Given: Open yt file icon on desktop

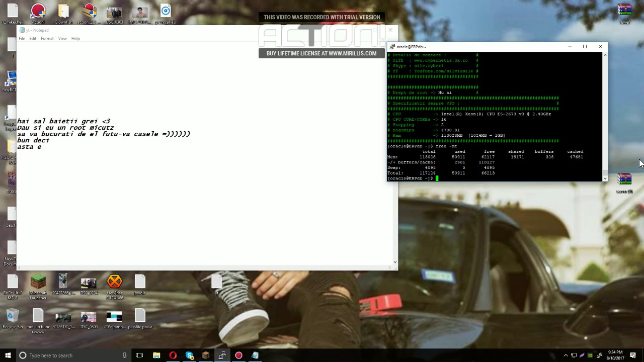Looking at the screenshot, I should tap(216, 285).
